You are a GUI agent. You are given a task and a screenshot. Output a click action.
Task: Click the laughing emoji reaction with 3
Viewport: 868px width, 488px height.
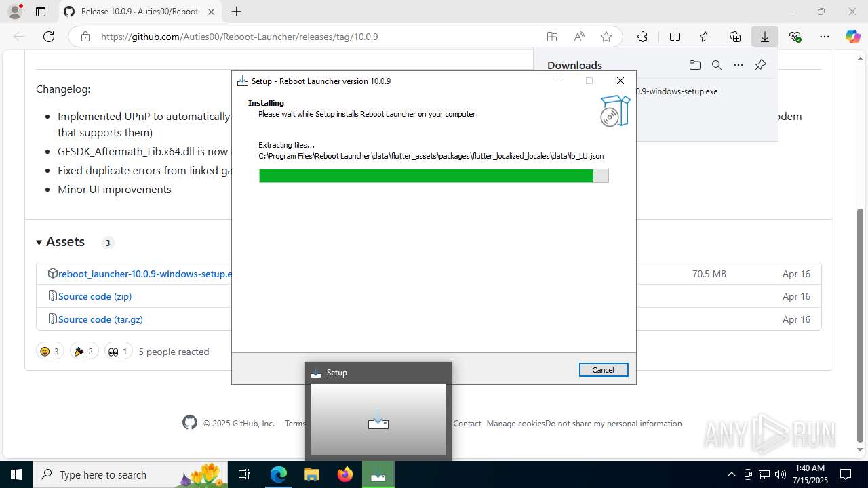pos(50,351)
